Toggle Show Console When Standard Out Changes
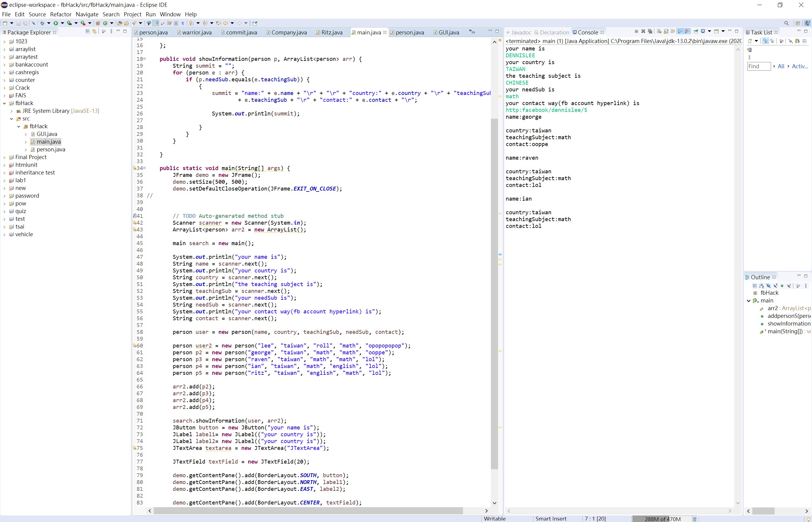Screen dimensions: 812x522 pos(680,31)
